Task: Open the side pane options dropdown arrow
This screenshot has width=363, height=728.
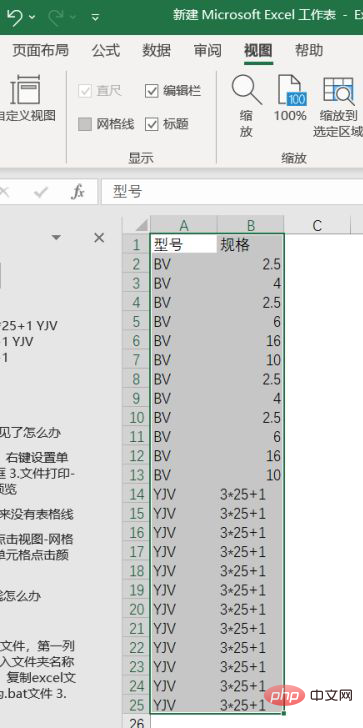Action: pos(56,238)
